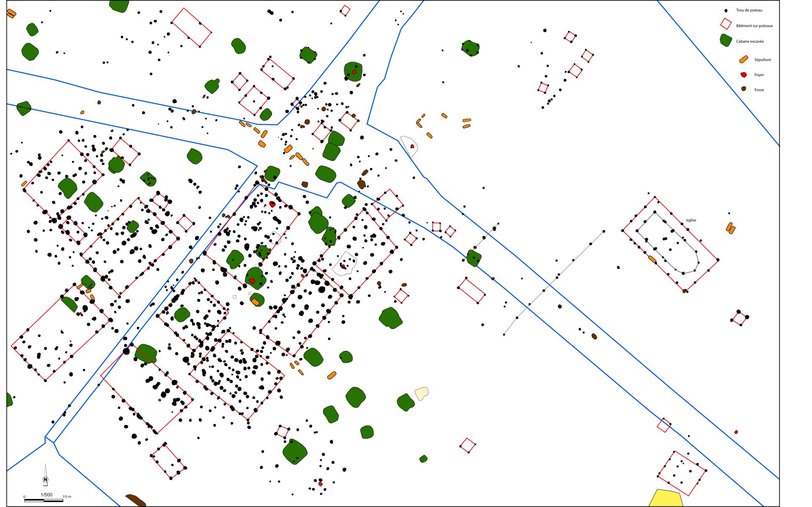Click the brown pit legend symbol

click(743, 89)
